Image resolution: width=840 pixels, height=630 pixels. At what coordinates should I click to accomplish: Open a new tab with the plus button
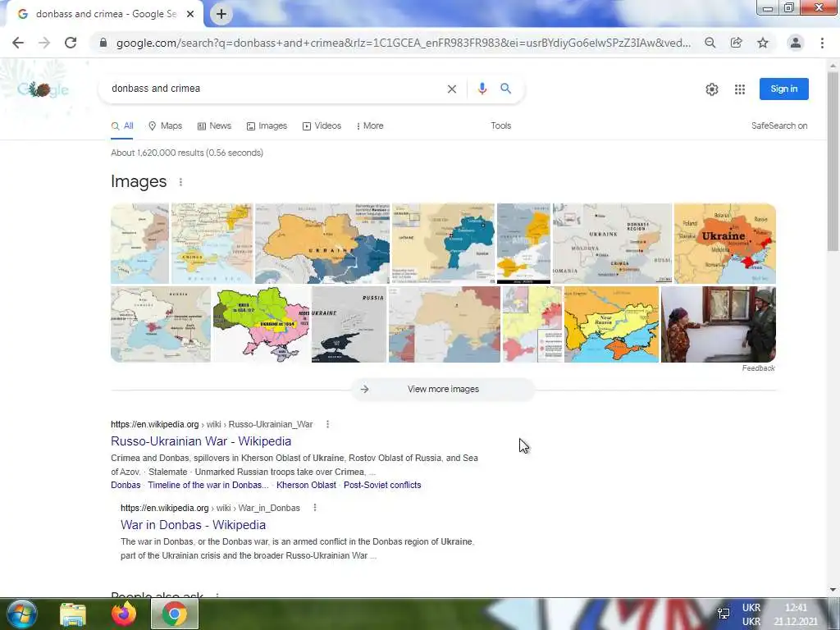pos(221,14)
